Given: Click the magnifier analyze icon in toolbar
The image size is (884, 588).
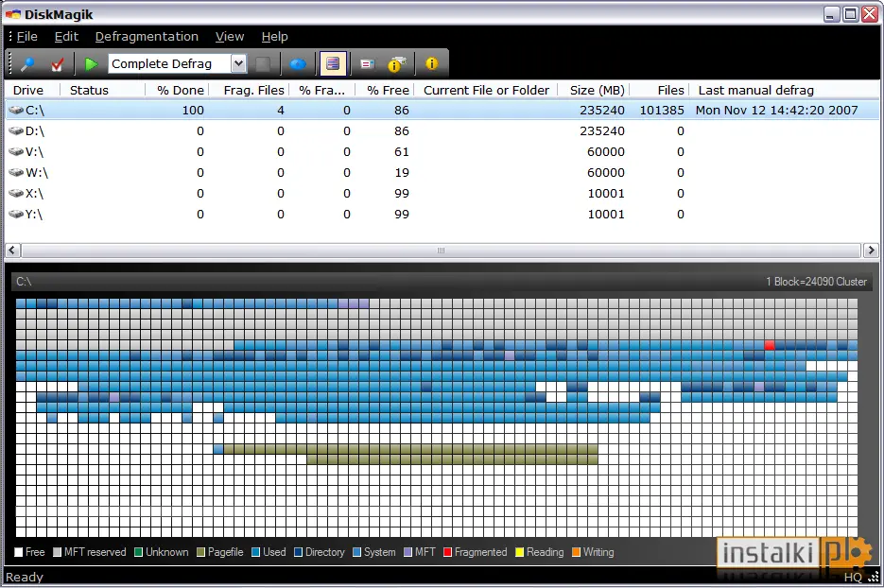Looking at the screenshot, I should pyautogui.click(x=27, y=63).
